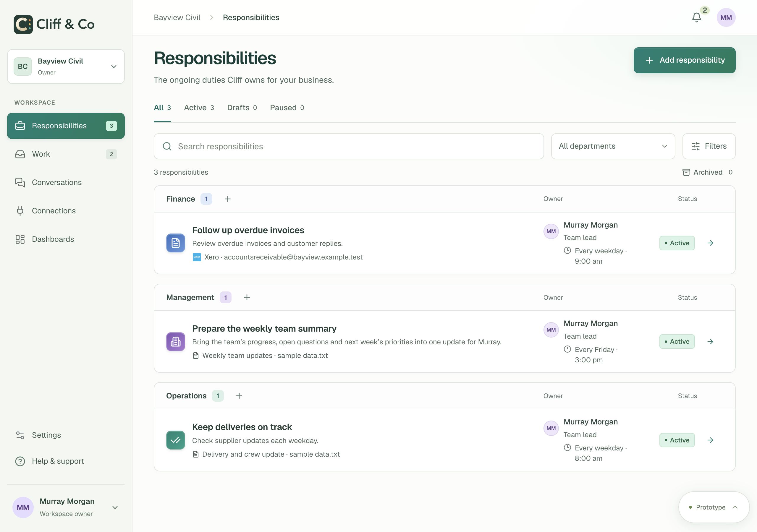Click the MM avatar in Finance owner column
Viewport: 757px width, 532px height.
click(x=551, y=231)
